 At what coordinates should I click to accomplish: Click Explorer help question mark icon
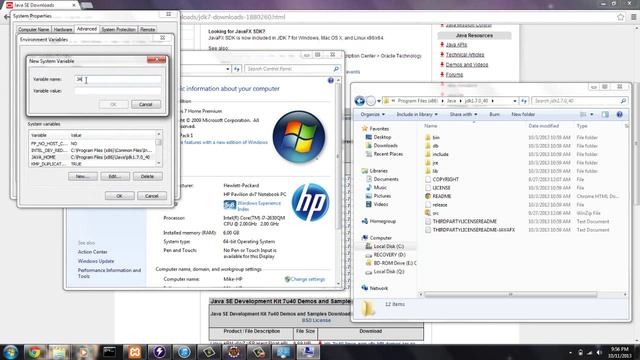619,115
